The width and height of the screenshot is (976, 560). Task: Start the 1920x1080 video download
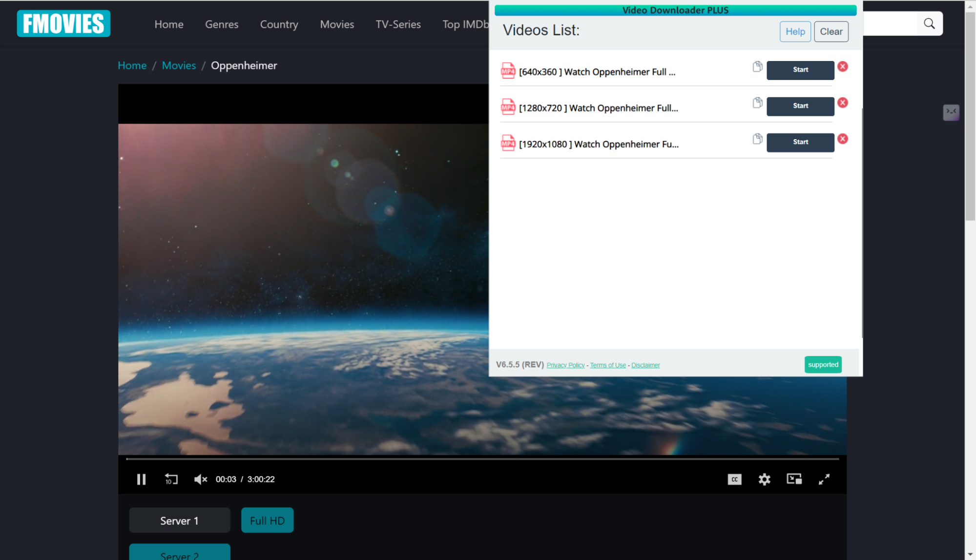(x=800, y=142)
